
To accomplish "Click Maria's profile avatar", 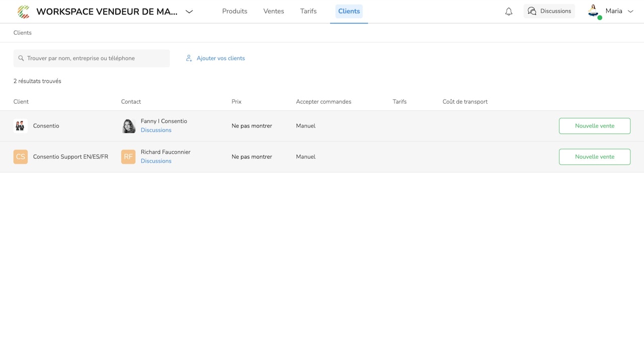I will [x=594, y=11].
